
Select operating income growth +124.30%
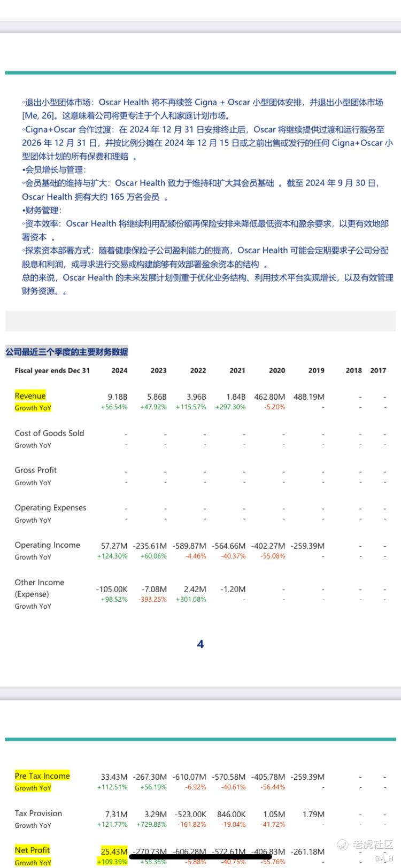pyautogui.click(x=112, y=556)
